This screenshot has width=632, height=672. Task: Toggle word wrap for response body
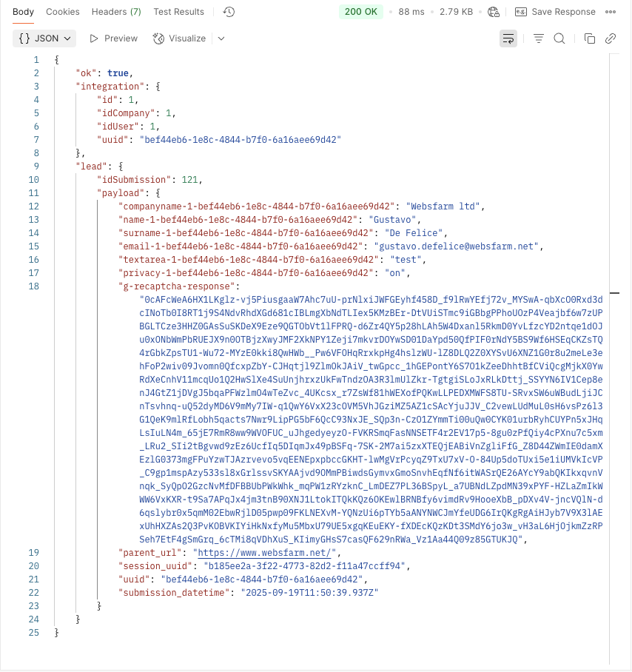pos(508,38)
